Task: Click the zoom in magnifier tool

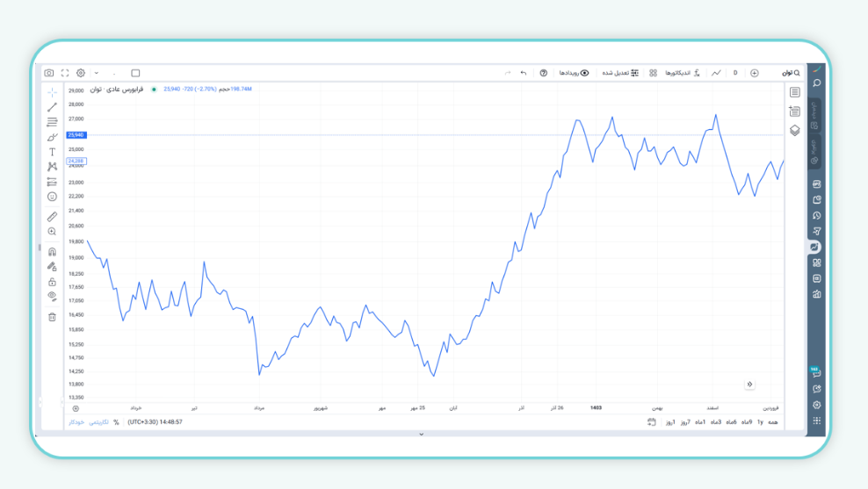Action: 52,232
